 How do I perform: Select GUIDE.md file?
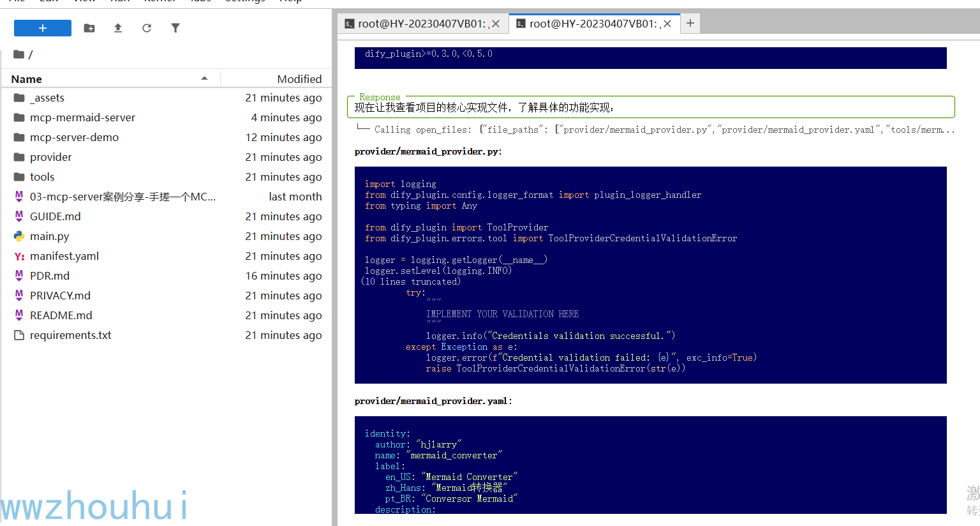pos(167,216)
